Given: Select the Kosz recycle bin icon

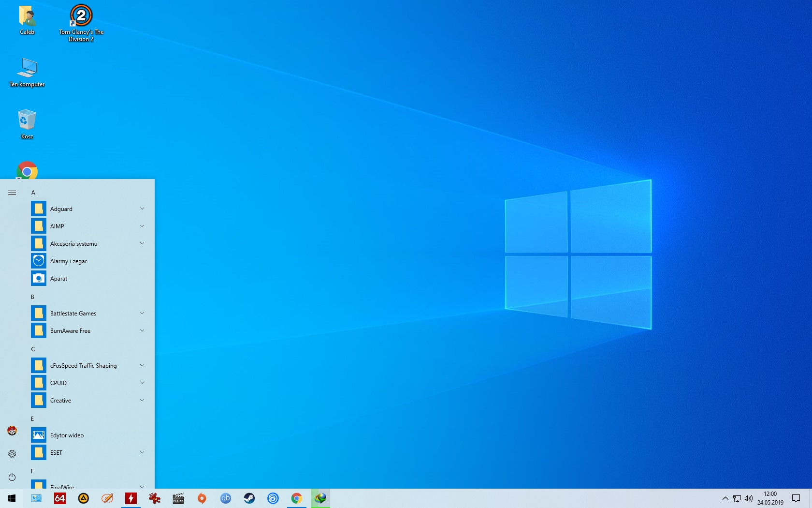Looking at the screenshot, I should (27, 124).
